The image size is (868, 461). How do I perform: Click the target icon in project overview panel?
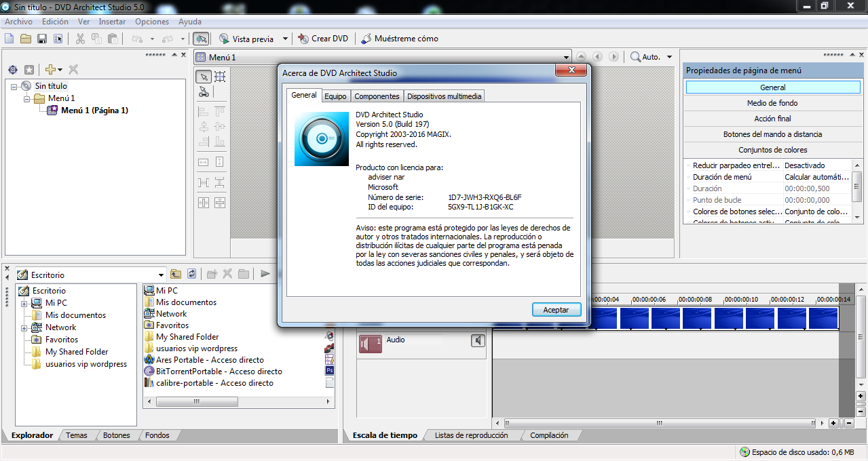tap(12, 70)
